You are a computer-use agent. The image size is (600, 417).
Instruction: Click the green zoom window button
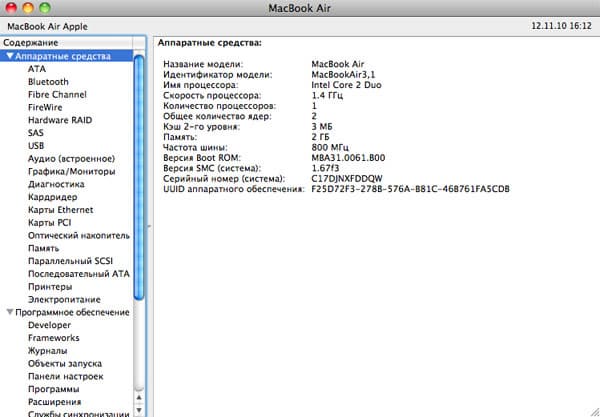pos(45,8)
